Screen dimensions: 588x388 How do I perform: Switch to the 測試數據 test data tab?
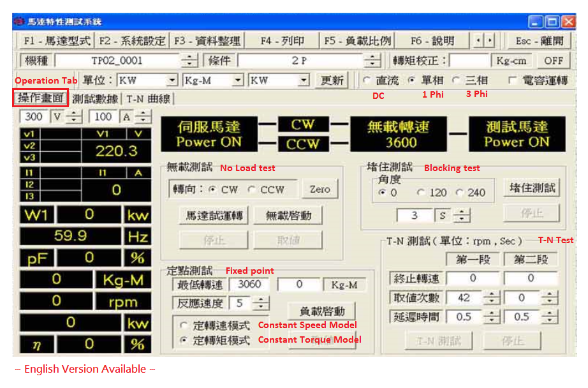[94, 99]
